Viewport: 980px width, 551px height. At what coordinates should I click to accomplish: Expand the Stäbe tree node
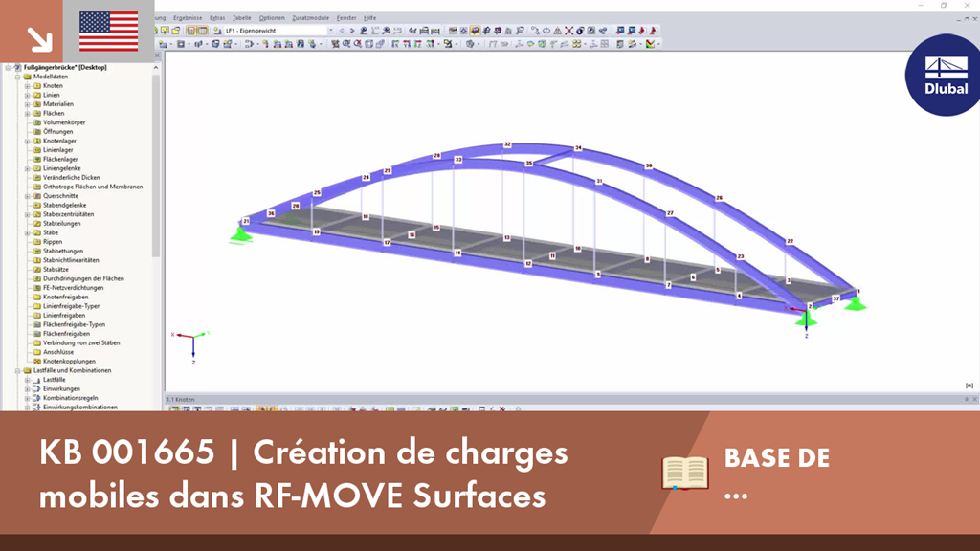pos(27,233)
